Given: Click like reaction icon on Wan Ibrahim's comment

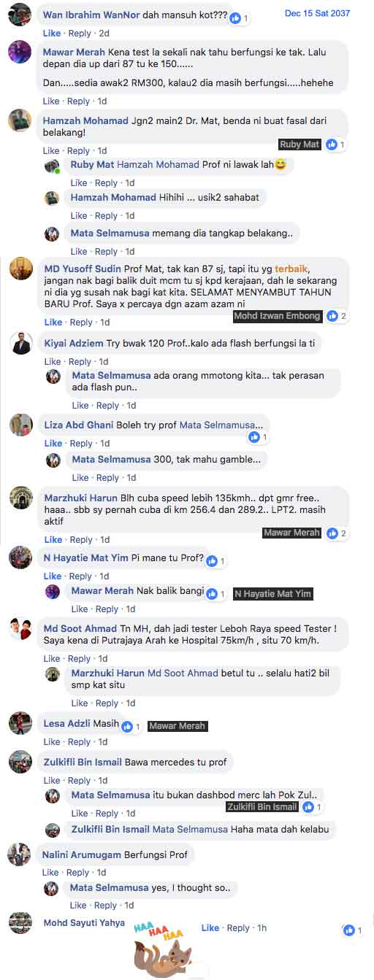Looking at the screenshot, I should pos(235,18).
